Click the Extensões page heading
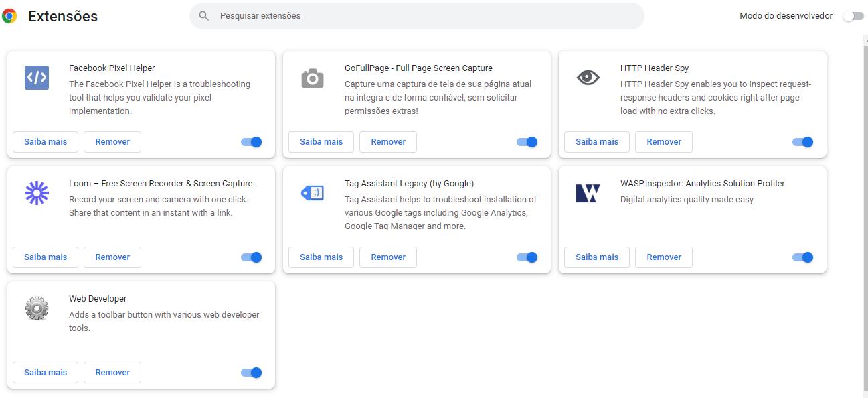Image resolution: width=868 pixels, height=398 pixels. [63, 17]
